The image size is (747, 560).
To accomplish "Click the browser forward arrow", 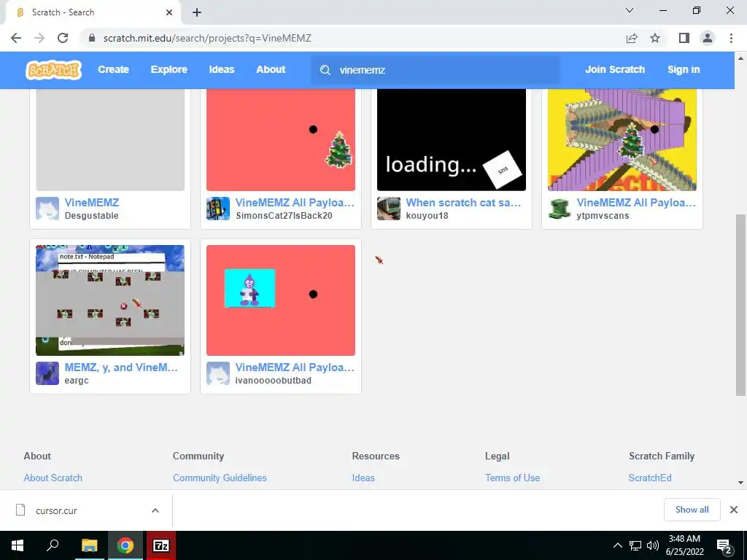I will point(39,38).
